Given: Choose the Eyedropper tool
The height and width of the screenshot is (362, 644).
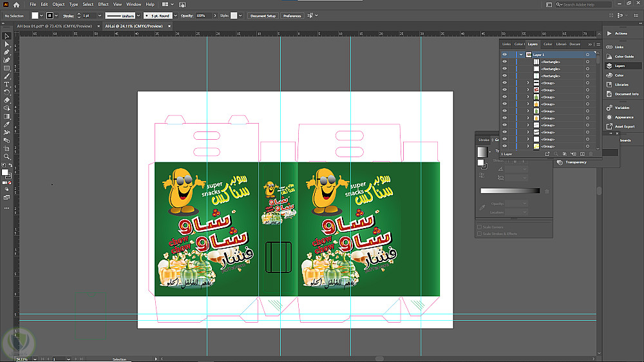Looking at the screenshot, I should pyautogui.click(x=6, y=124).
